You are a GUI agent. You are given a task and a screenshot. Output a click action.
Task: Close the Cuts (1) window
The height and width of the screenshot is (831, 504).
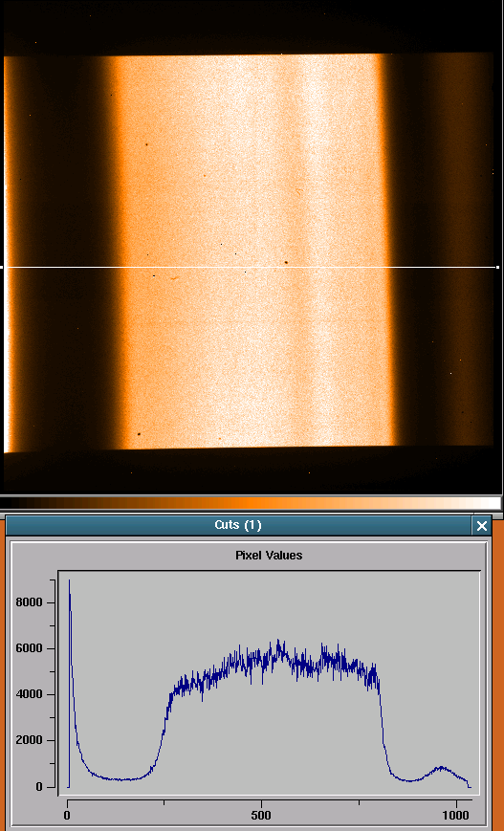tap(481, 526)
